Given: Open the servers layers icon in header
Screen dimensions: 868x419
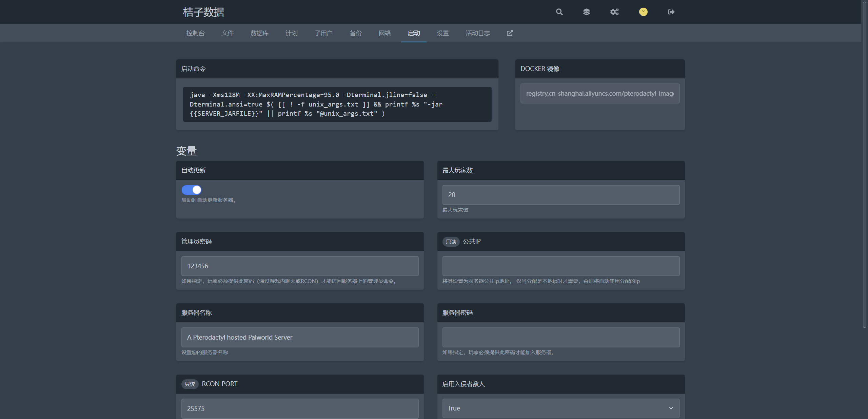Looking at the screenshot, I should pyautogui.click(x=586, y=12).
